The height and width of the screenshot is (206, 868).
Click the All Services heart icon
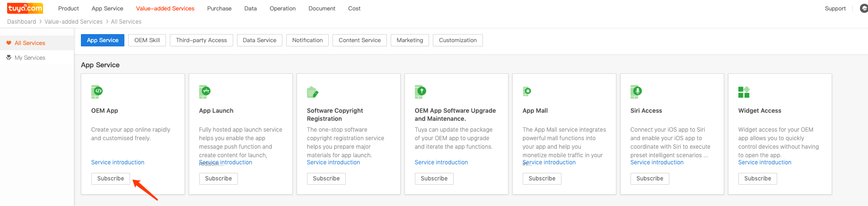pos(9,43)
